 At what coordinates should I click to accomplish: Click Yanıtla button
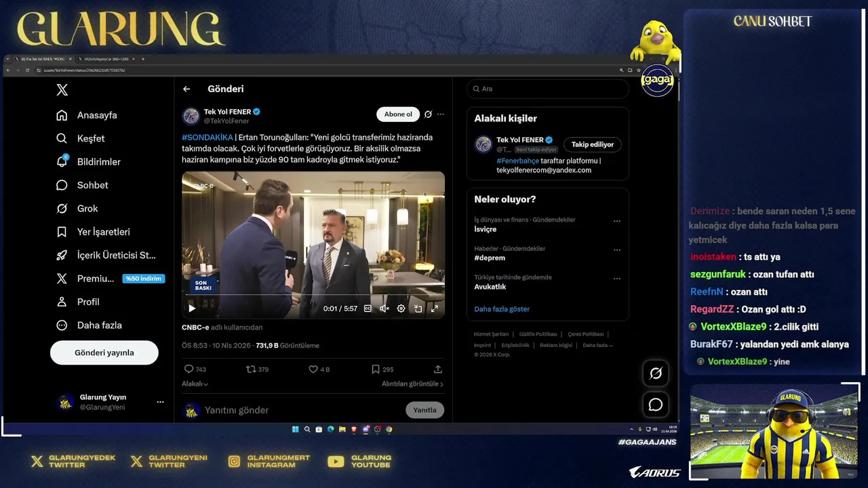coord(425,410)
